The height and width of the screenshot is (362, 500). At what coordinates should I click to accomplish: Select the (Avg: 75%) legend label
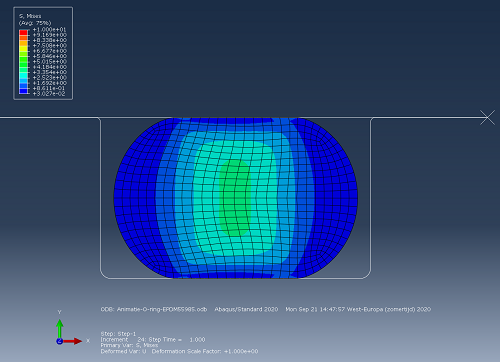[x=35, y=23]
